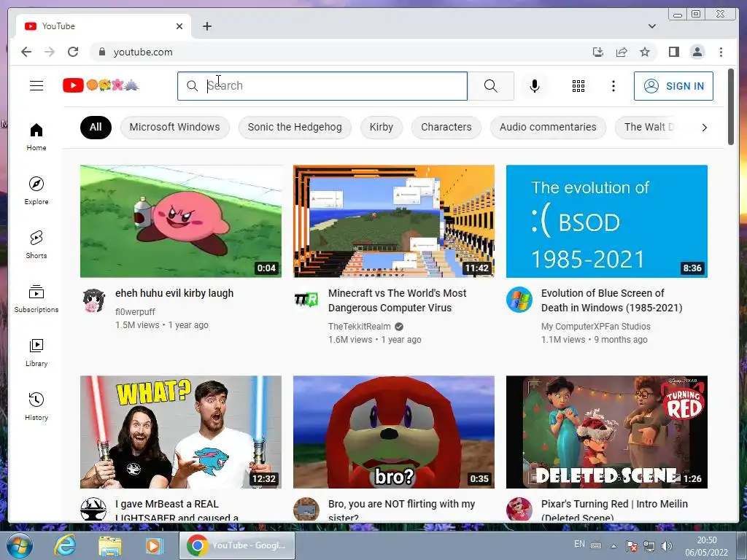Open My ComputerXPFan Studios avatar
The image size is (747, 560).
[519, 300]
